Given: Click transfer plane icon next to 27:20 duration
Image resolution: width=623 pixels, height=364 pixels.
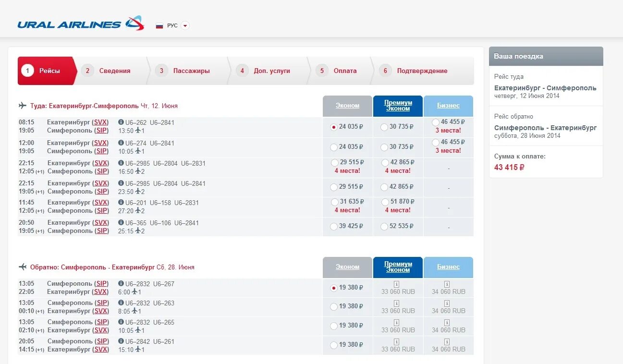Looking at the screenshot, I should coord(138,210).
